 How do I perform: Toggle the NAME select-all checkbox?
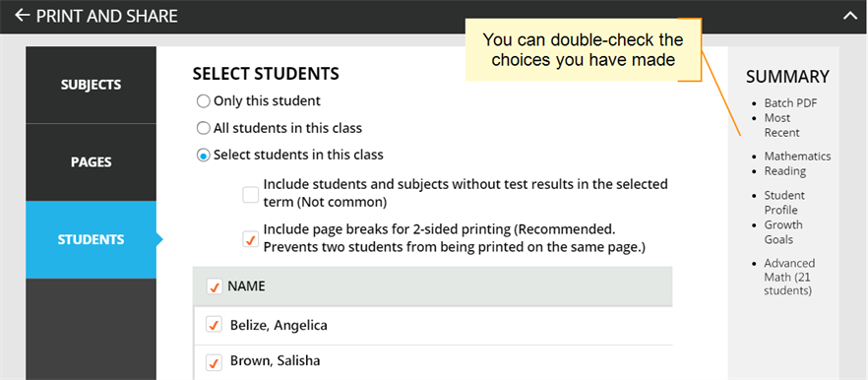(214, 286)
